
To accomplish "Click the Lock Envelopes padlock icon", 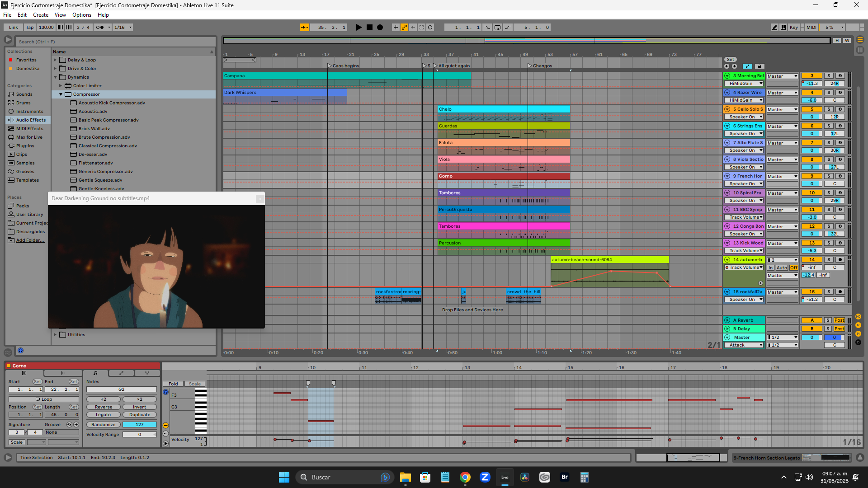I will click(x=759, y=66).
